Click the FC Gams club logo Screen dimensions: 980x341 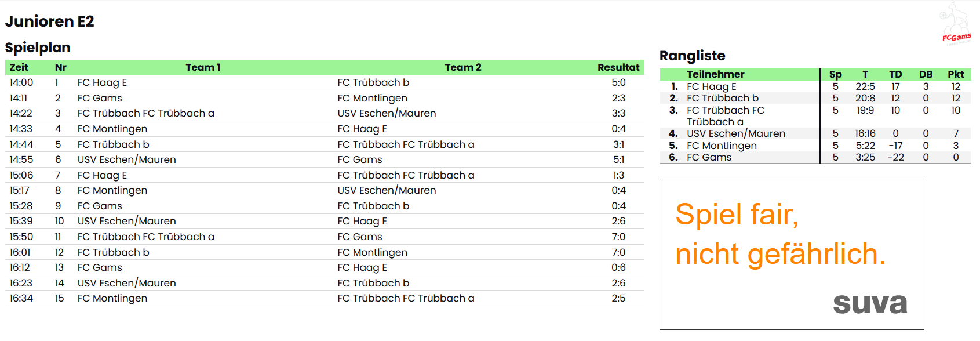[956, 24]
